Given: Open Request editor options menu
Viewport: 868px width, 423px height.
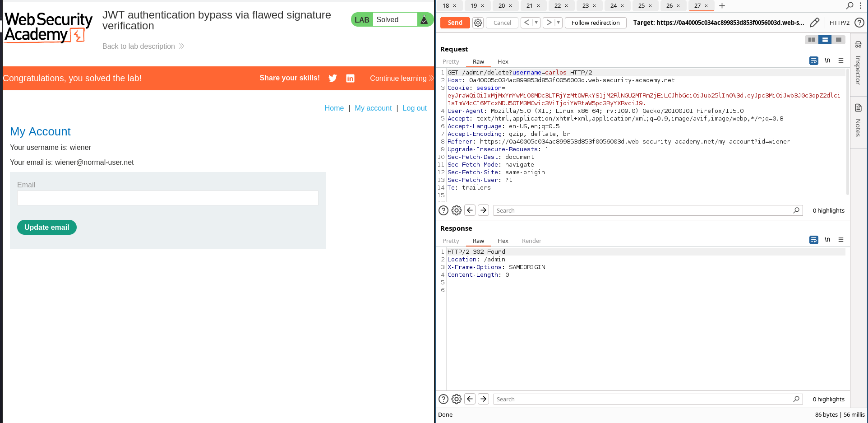Looking at the screenshot, I should 841,60.
